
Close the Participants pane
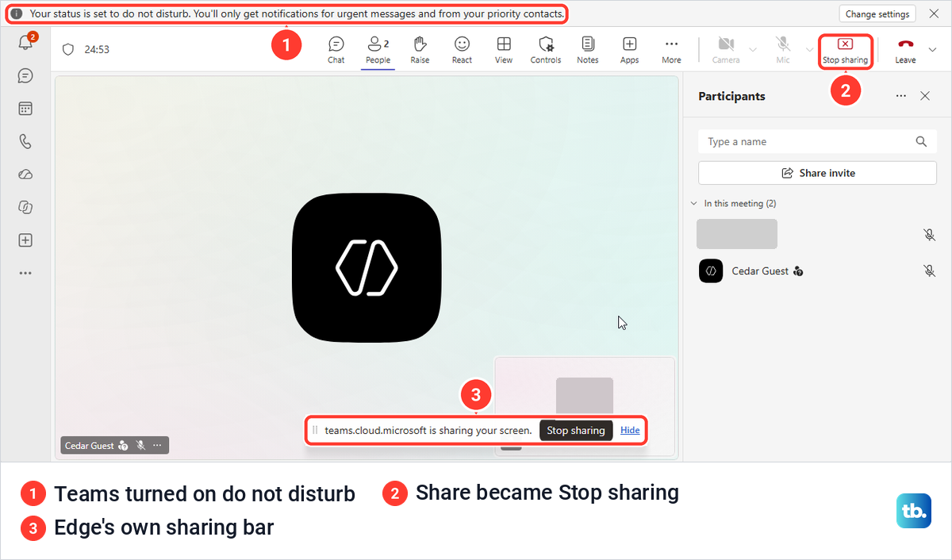click(x=925, y=96)
